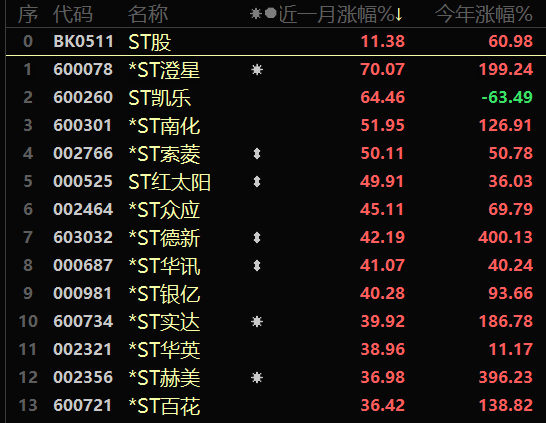Screen dimensions: 546x423
Task: Click the 代码 column header
Action: [73, 15]
